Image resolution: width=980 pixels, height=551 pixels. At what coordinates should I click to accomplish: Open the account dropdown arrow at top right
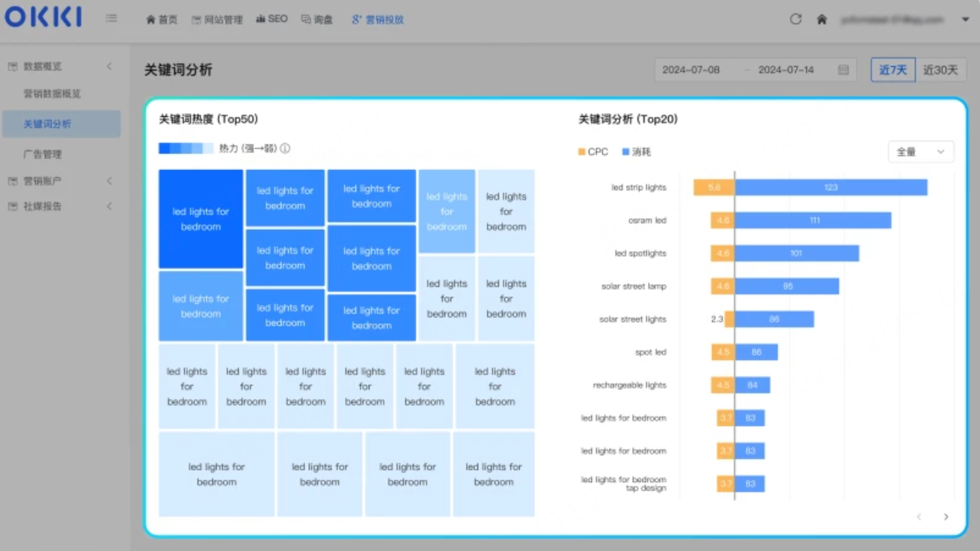pos(965,19)
